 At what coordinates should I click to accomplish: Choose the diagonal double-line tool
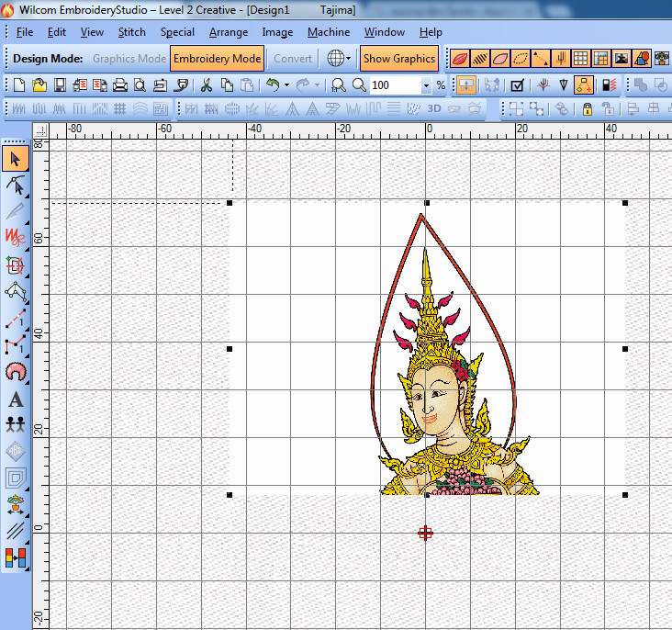point(16,531)
